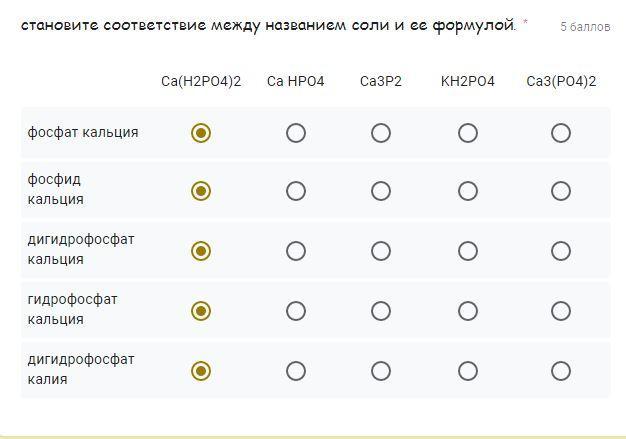Select Ca3(PO4)2 for дигидрофосфат калия row
Screen dimensions: 626x439
click(x=561, y=371)
